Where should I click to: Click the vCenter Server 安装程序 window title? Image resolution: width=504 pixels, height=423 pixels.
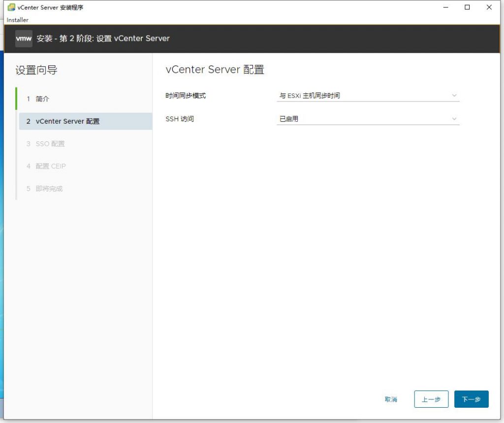50,7
